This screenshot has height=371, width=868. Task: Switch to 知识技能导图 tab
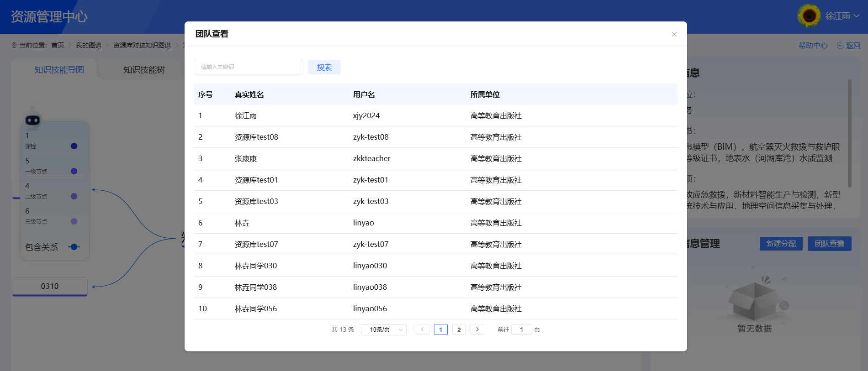(59, 70)
